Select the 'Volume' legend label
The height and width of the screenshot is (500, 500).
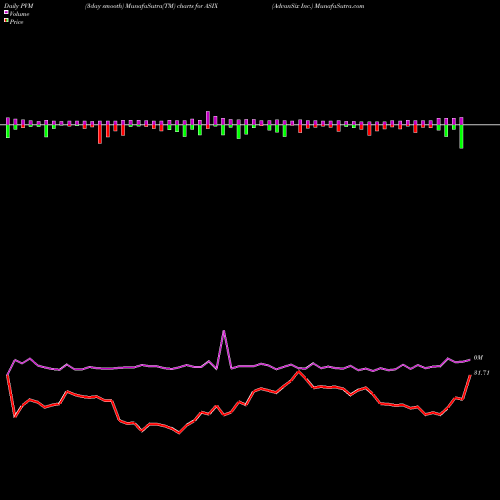pyautogui.click(x=19, y=14)
